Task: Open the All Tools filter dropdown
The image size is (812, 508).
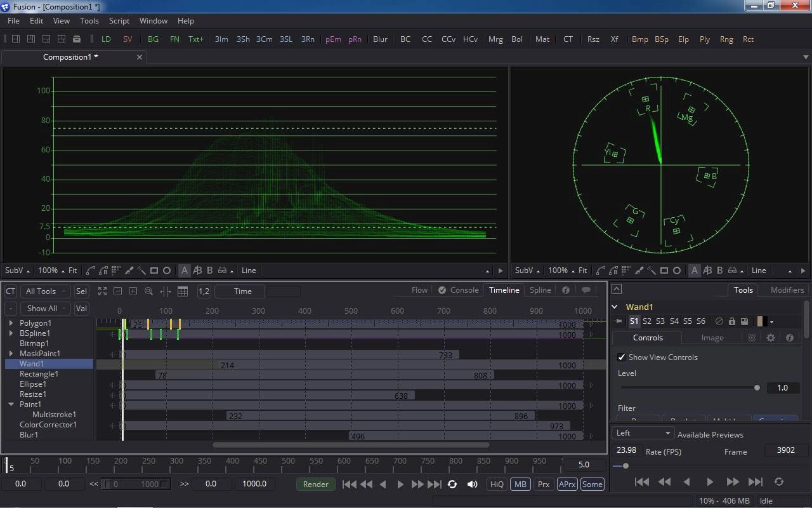Action: (x=45, y=291)
